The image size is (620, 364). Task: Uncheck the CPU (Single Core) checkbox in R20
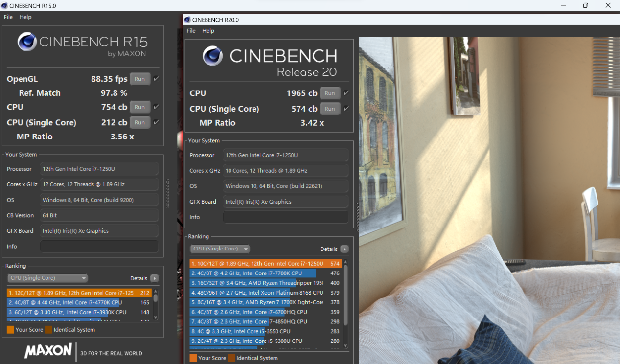(x=346, y=109)
